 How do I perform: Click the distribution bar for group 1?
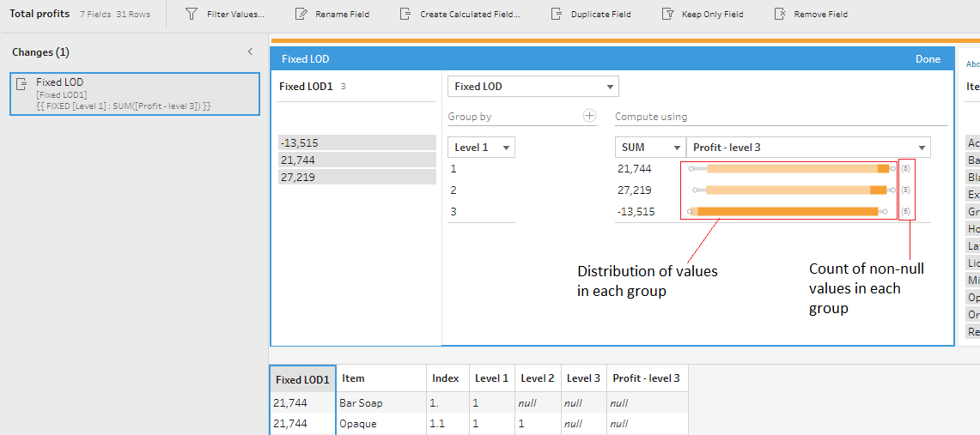coord(792,168)
